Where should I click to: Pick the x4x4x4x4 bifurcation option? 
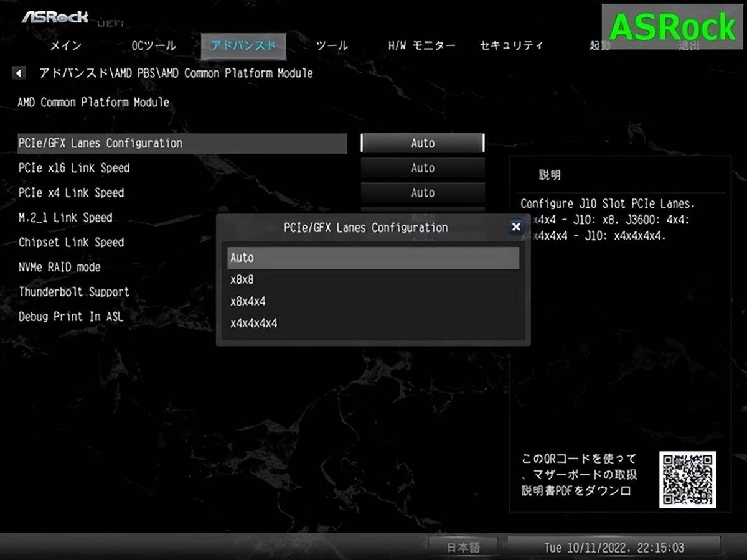coord(373,324)
